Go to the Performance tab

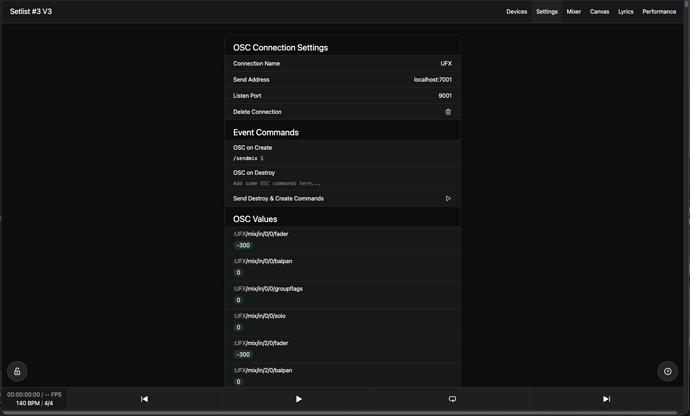pyautogui.click(x=659, y=11)
